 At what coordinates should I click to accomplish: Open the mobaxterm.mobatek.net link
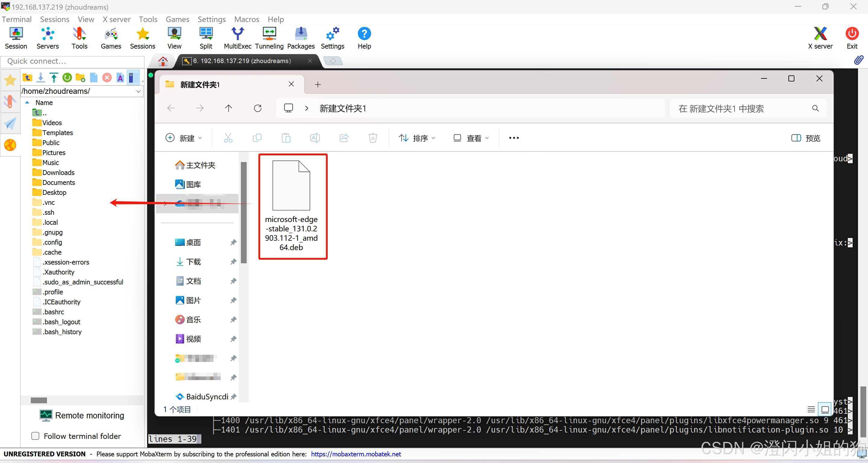point(355,454)
